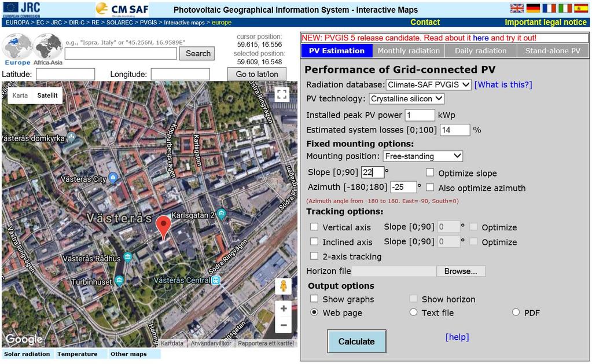The image size is (592, 364).
Task: Click Browse for horizon file
Action: (461, 271)
